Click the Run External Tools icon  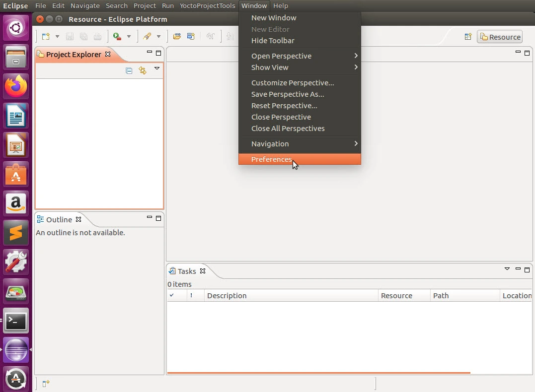[x=117, y=36]
